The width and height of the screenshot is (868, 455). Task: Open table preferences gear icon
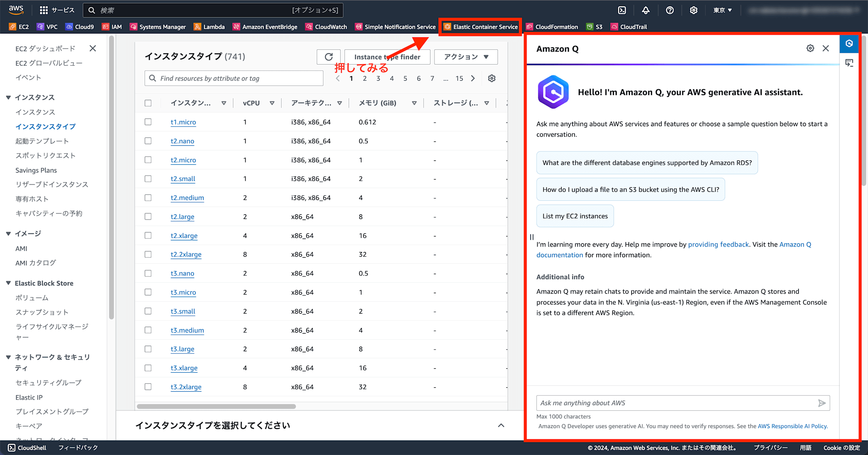tap(492, 79)
